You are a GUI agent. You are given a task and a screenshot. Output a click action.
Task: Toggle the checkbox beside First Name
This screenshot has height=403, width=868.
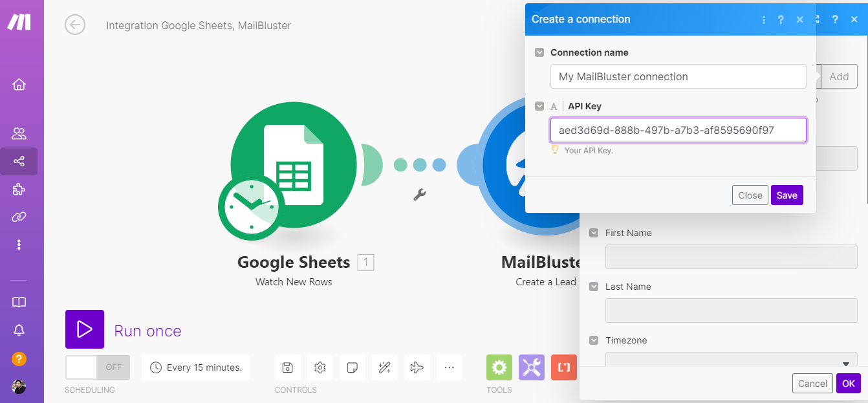[x=594, y=233]
